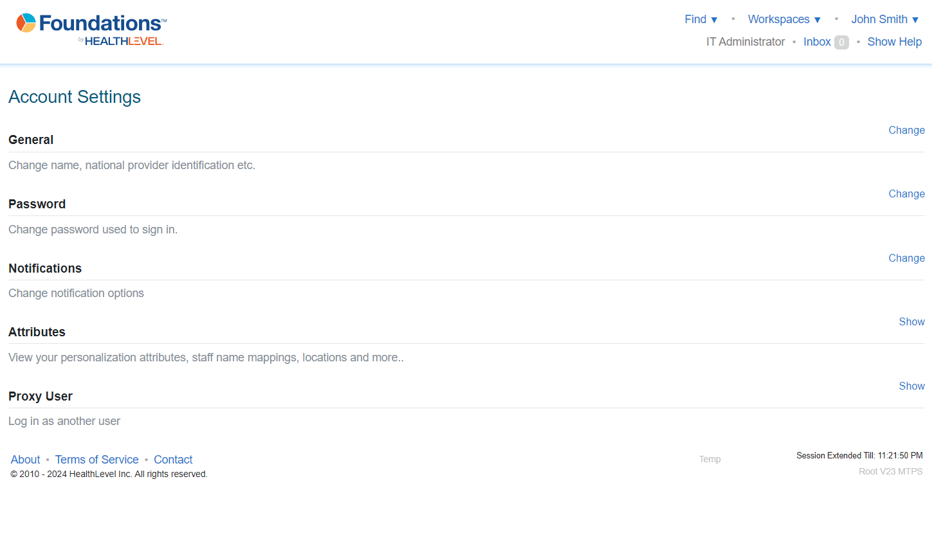Open the Inbox link

pyautogui.click(x=817, y=42)
